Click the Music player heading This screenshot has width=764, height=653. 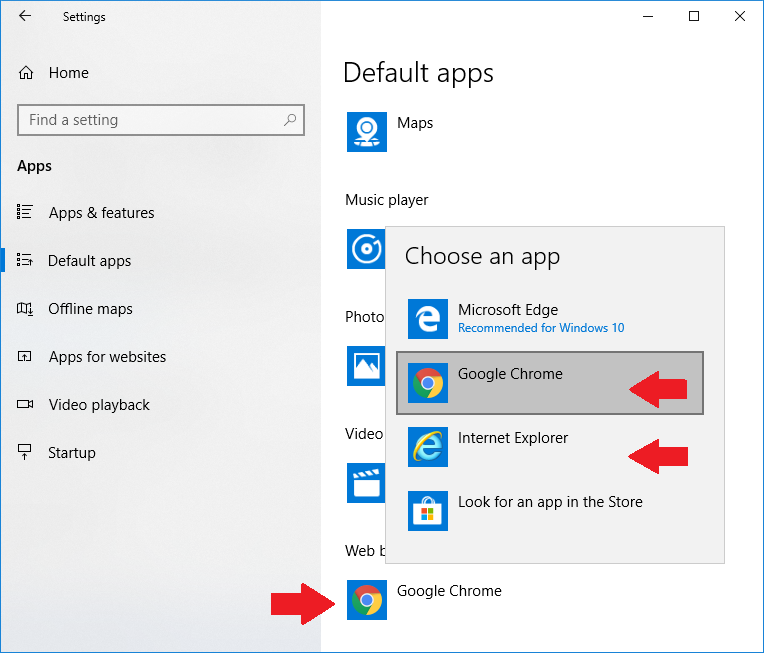387,200
